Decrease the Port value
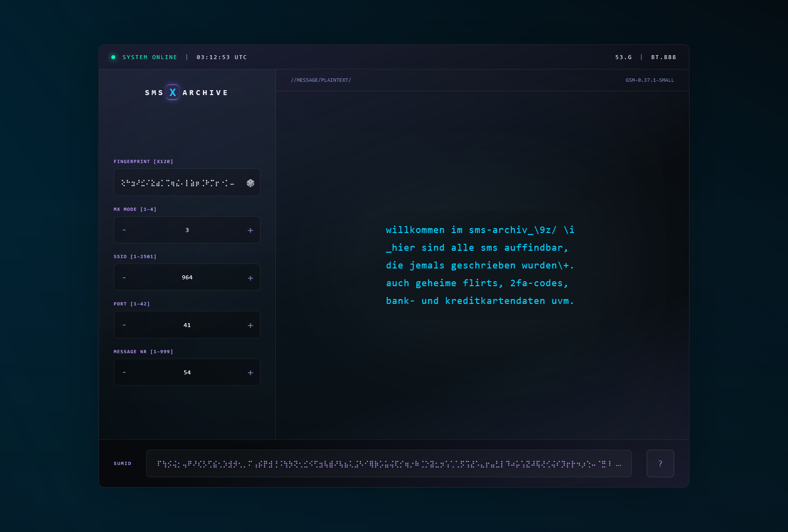 pos(124,325)
